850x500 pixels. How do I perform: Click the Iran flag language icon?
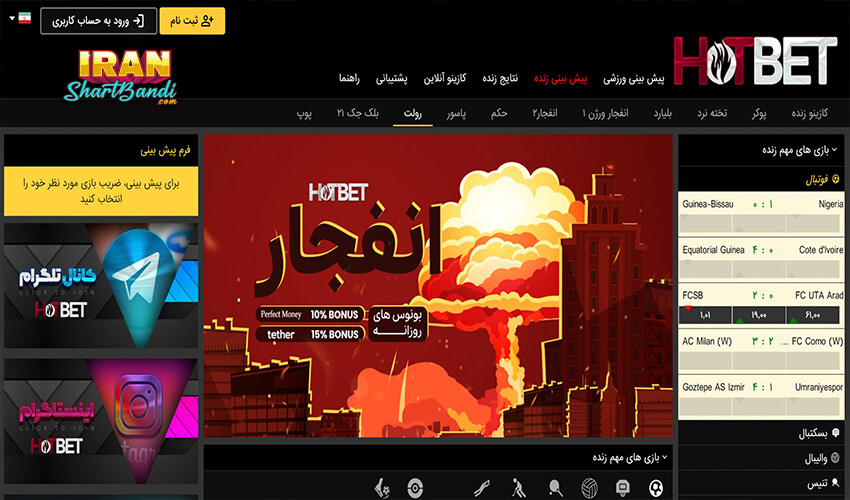point(24,18)
